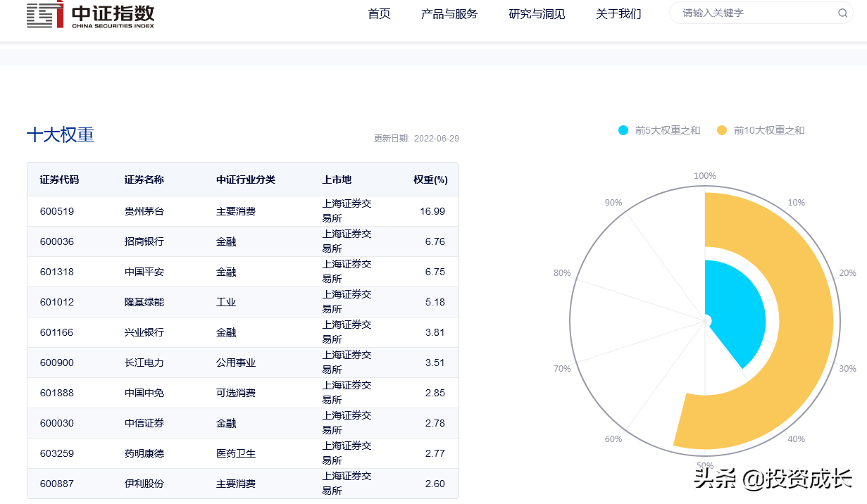
Task: Select stock code 601318
Action: [57, 272]
